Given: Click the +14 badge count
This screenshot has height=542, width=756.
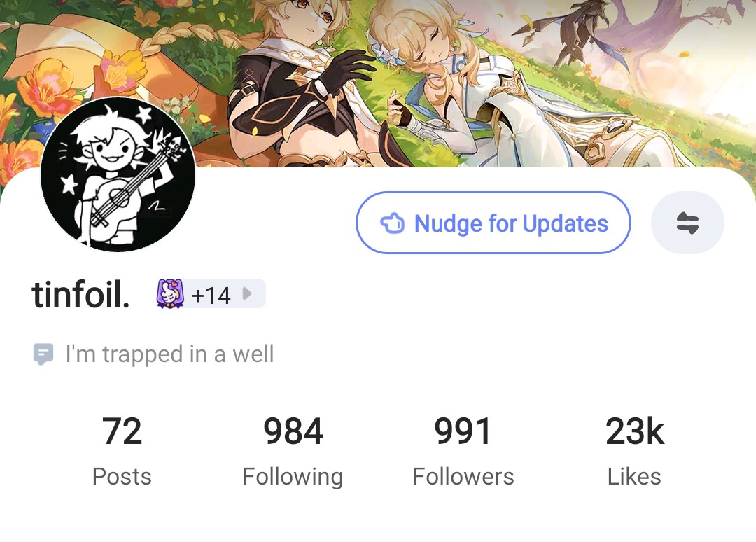Looking at the screenshot, I should click(x=211, y=295).
